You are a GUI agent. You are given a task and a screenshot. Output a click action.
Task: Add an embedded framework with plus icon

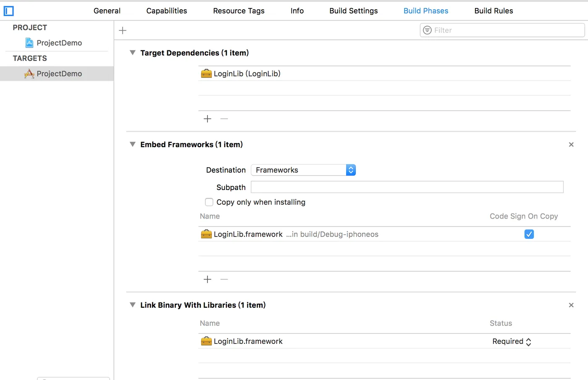point(207,280)
